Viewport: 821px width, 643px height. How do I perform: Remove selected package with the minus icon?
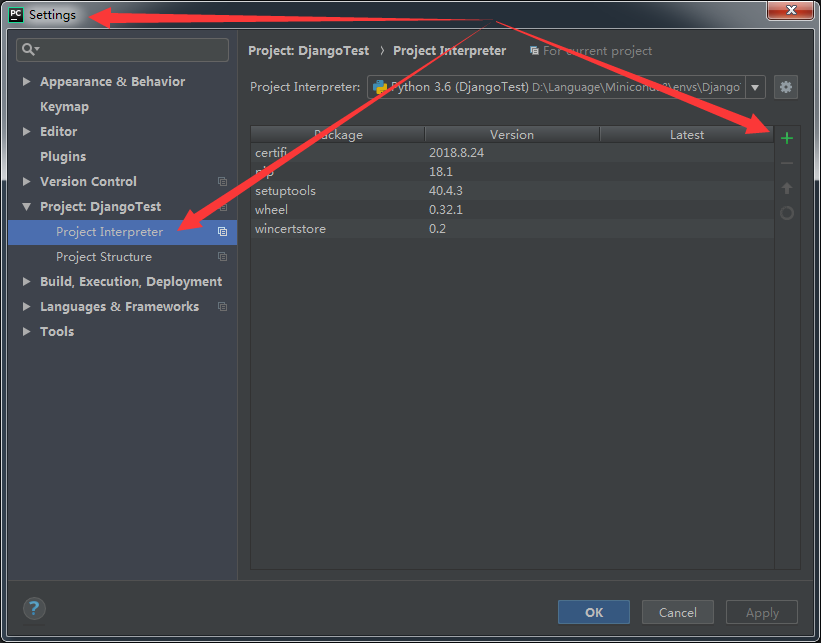787,163
